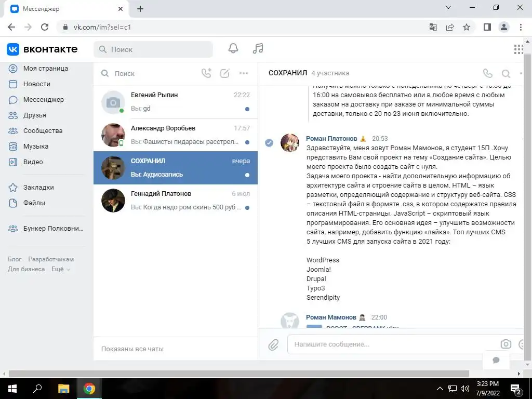532x399 pixels.
Task: Mark Геннадий Платонов chat read dot
Action: click(247, 208)
